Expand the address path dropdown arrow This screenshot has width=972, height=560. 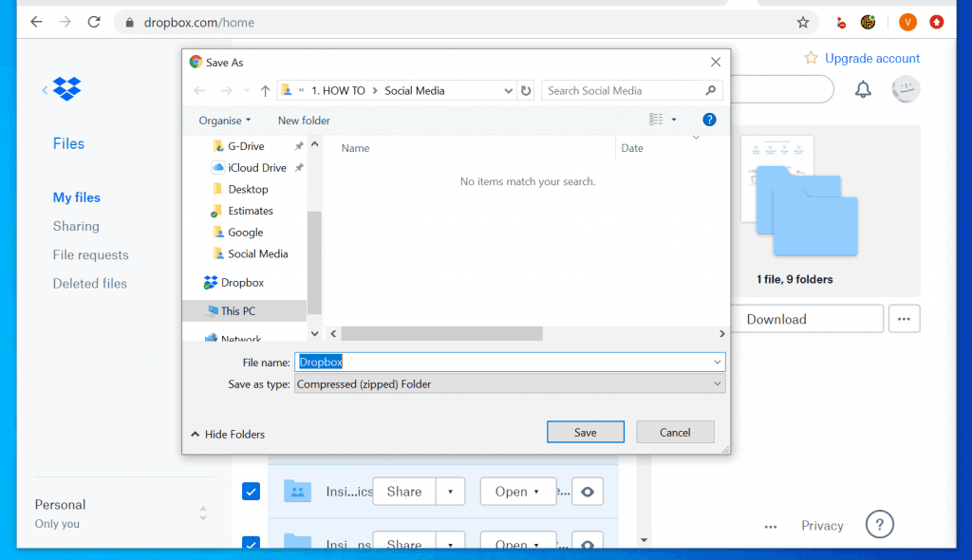(x=509, y=90)
